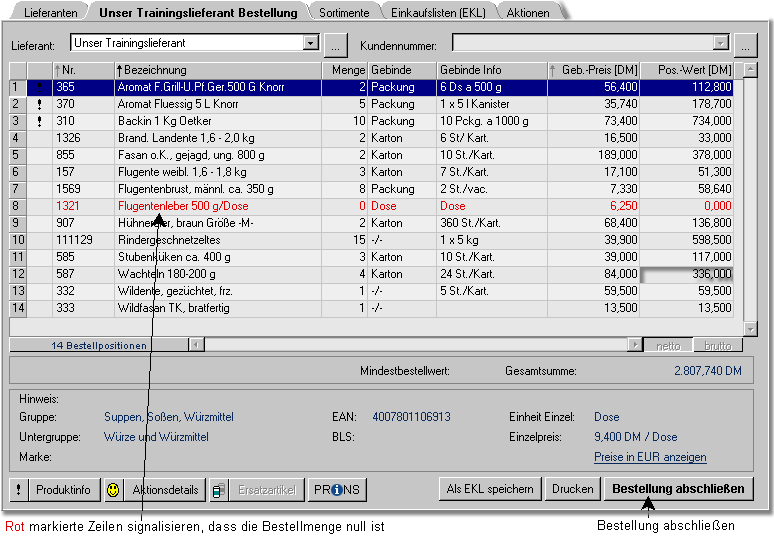Click ellipsis button next to Kundennummer field

(744, 45)
